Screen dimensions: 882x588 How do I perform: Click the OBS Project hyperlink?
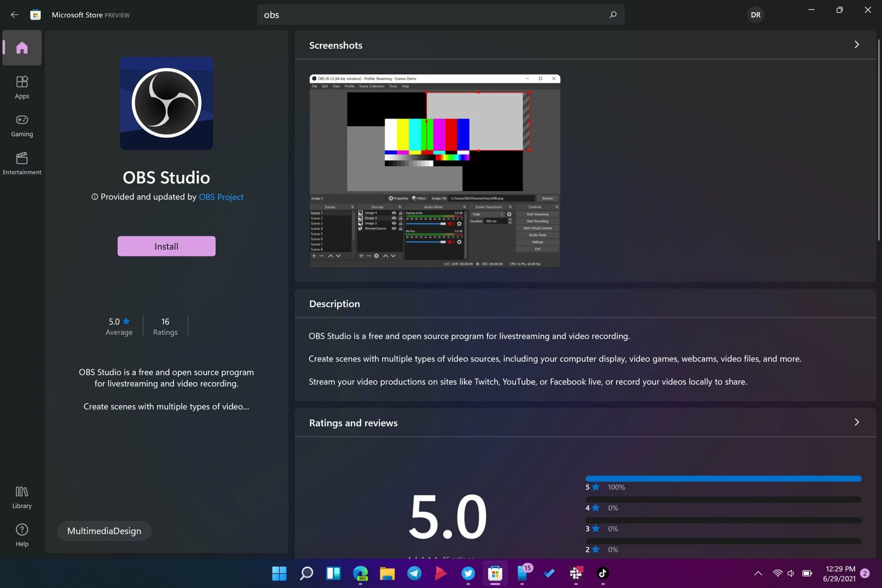221,196
